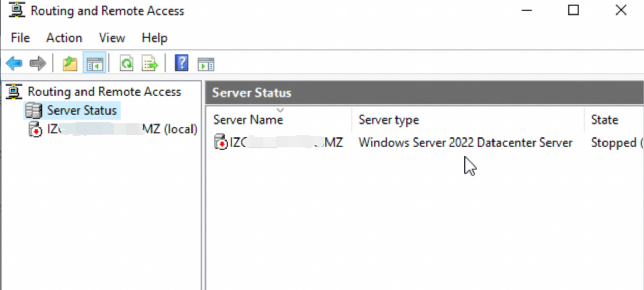Click the green Refresh toolbar icon
This screenshot has width=644, height=290.
click(126, 63)
